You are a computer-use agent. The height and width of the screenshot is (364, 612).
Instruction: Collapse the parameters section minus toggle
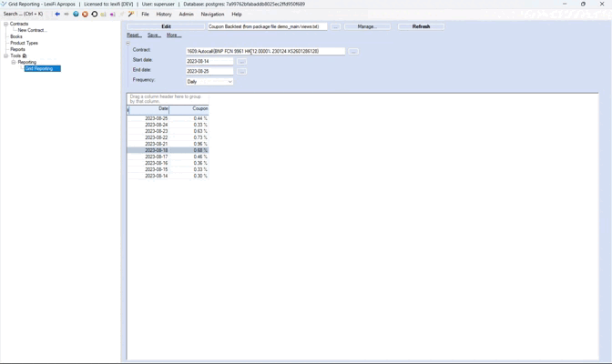click(x=128, y=44)
